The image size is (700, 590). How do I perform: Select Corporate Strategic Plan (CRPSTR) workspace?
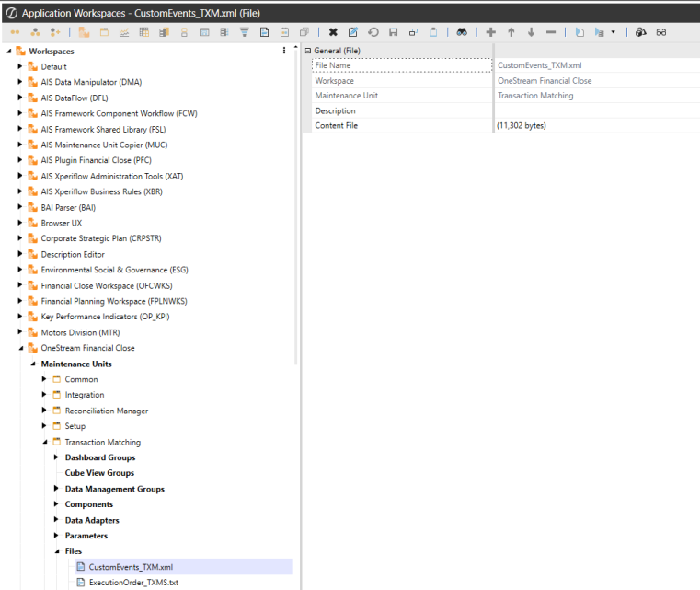tap(101, 238)
